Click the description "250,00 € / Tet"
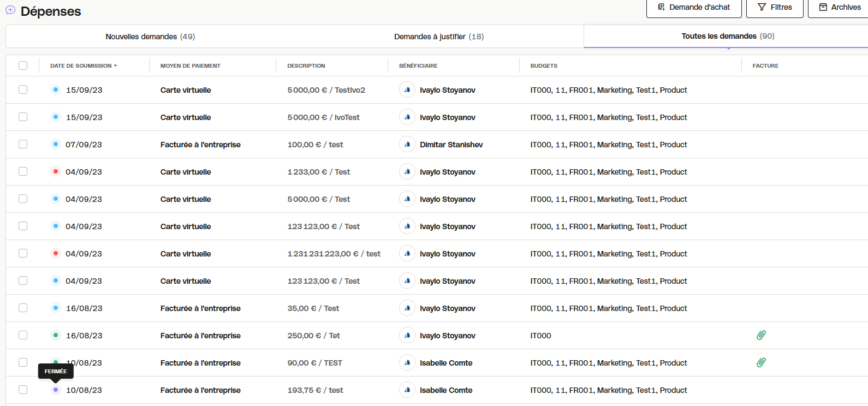The image size is (868, 406). point(314,336)
